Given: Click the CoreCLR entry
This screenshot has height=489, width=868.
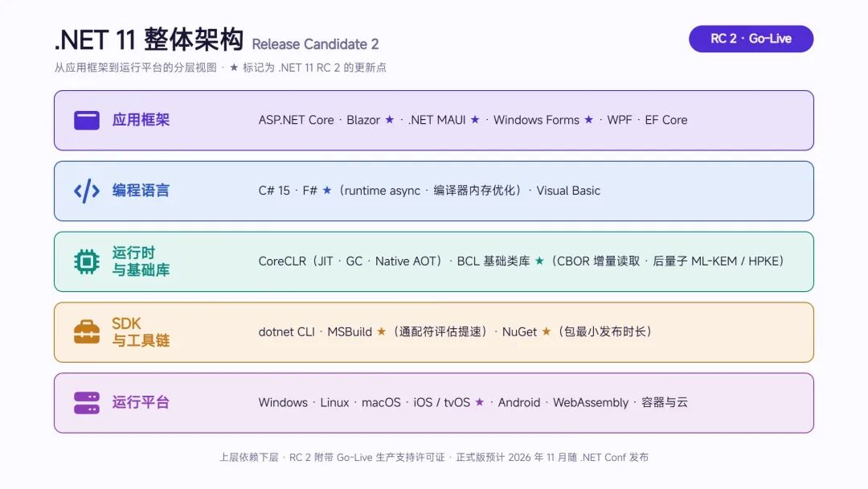Looking at the screenshot, I should (282, 261).
